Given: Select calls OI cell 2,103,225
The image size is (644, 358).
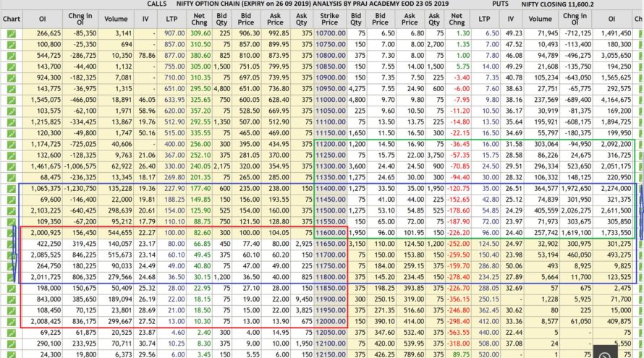Looking at the screenshot, I should click(46, 210).
